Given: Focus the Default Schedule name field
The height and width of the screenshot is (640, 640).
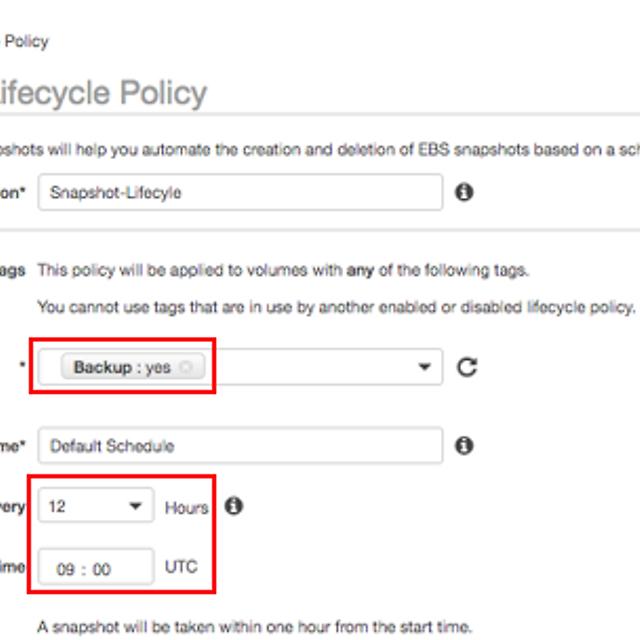Looking at the screenshot, I should (x=240, y=446).
